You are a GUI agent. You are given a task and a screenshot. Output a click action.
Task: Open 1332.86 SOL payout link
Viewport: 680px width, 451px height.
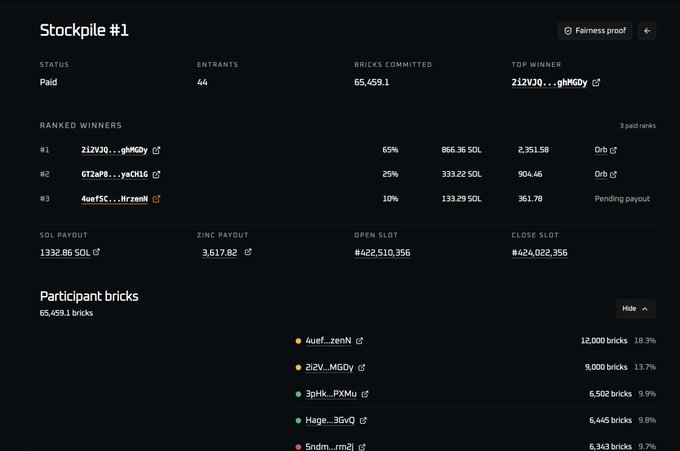(x=65, y=252)
